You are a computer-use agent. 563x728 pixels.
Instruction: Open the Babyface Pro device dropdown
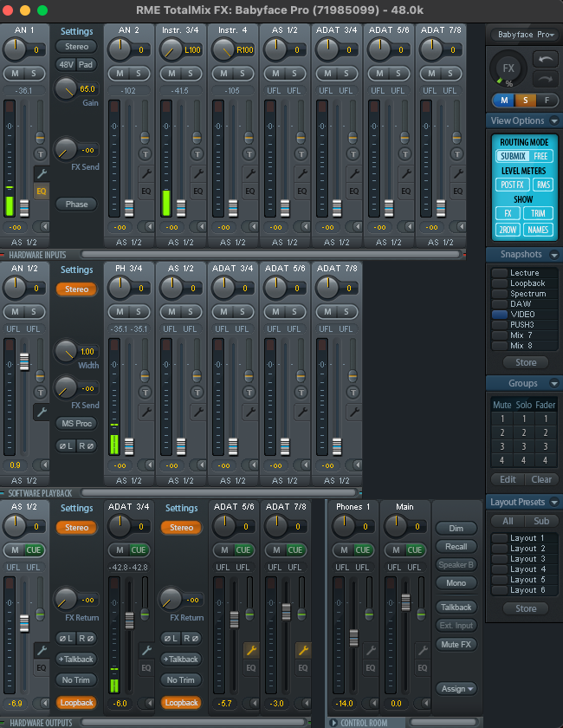(x=524, y=35)
